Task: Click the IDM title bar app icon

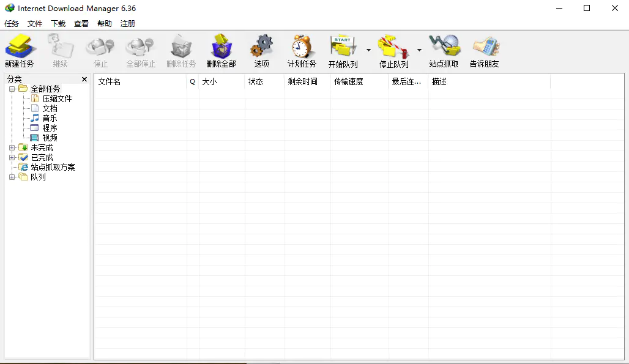Action: pyautogui.click(x=10, y=8)
